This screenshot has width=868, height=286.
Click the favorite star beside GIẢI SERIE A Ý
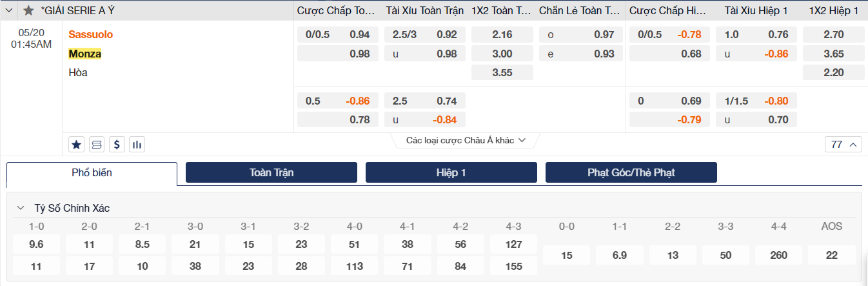[28, 10]
